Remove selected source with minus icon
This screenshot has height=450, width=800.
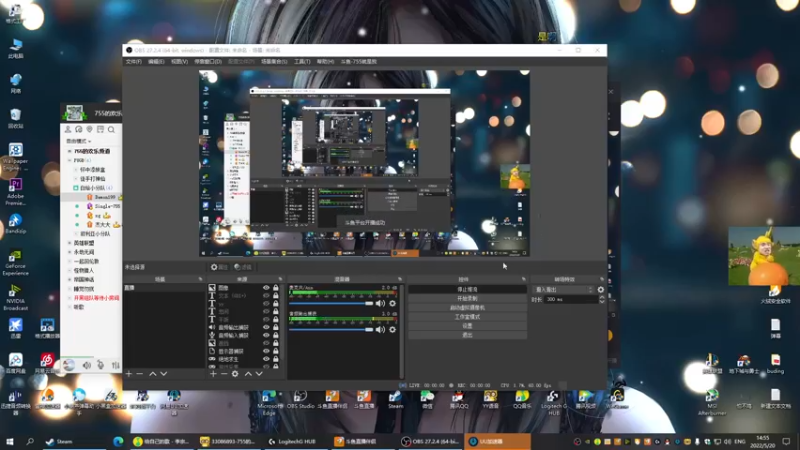pos(224,374)
